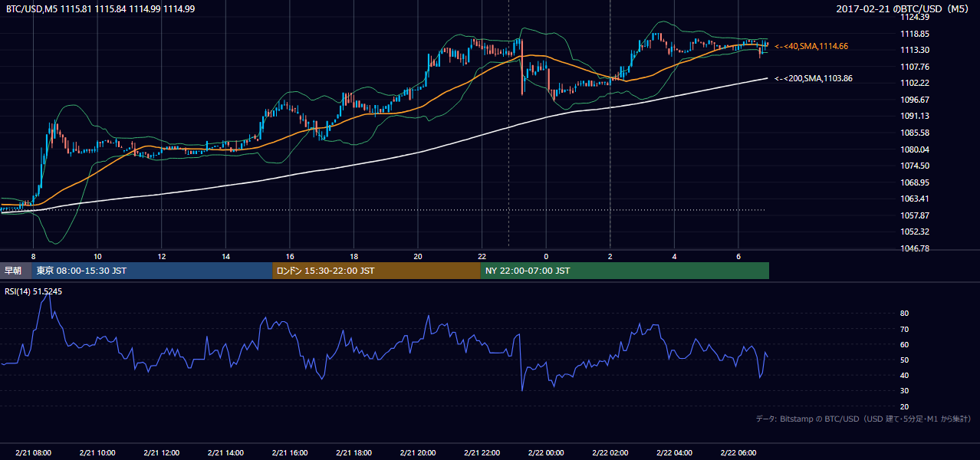The image size is (980, 460).
Task: Click price axis value 1102.22
Action: tap(915, 83)
